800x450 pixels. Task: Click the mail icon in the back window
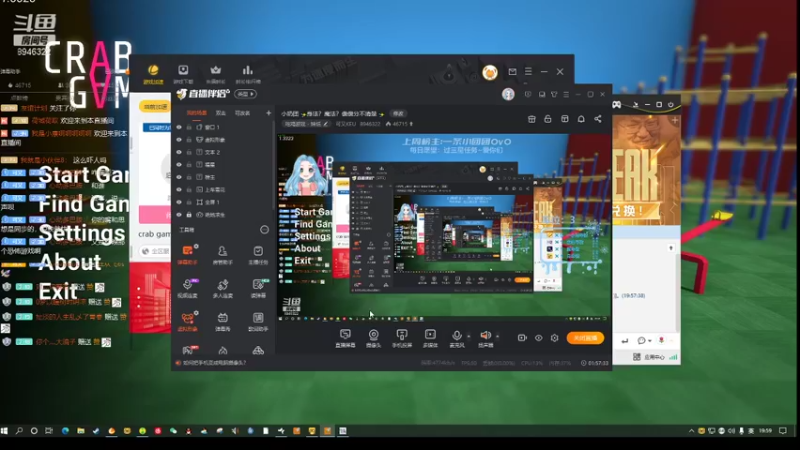512,72
